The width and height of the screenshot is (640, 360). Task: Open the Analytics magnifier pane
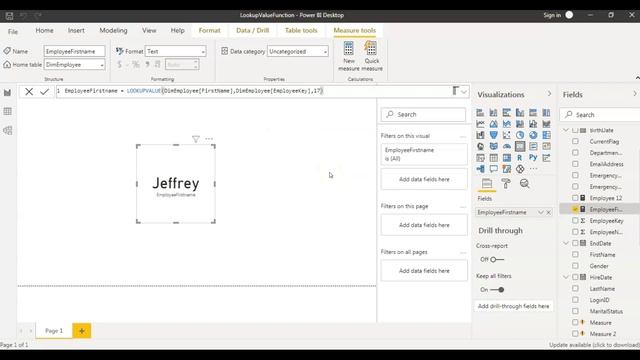click(x=525, y=184)
